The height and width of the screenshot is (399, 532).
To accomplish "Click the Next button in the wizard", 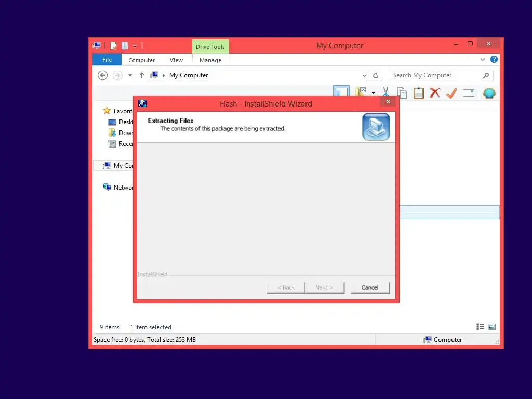I will 324,288.
